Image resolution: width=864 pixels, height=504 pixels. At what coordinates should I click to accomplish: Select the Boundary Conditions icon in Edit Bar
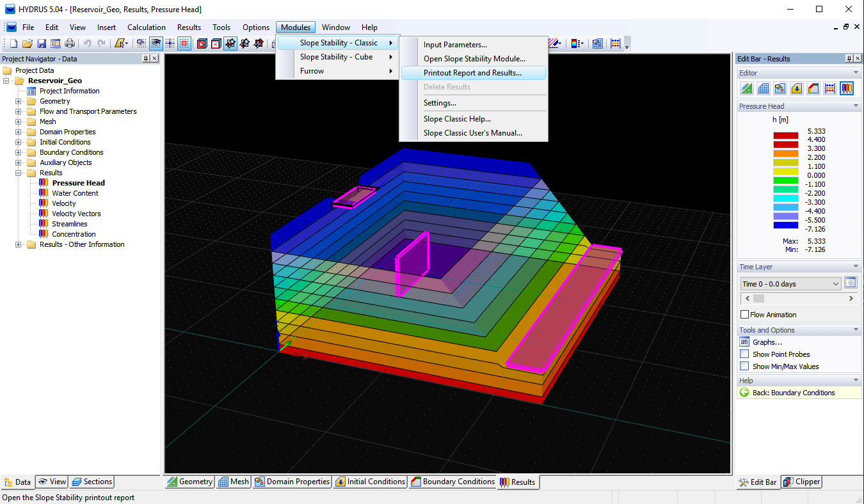[x=813, y=88]
